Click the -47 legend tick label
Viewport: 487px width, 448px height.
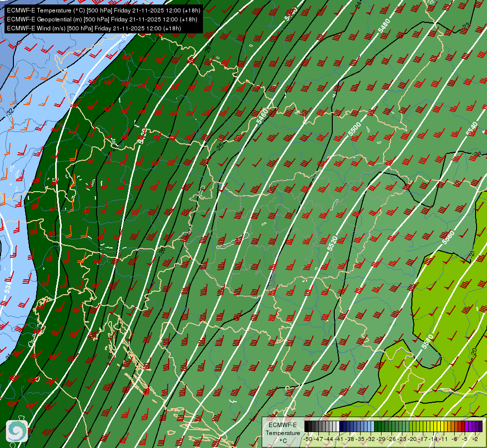pyautogui.click(x=319, y=439)
